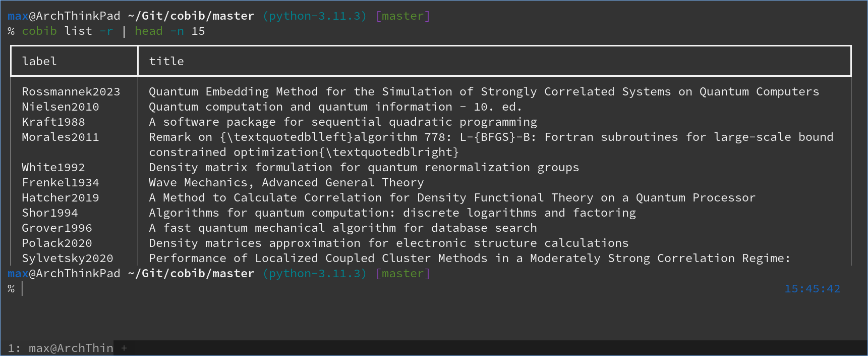
Task: Select the Kraft1988 row label
Action: (53, 122)
